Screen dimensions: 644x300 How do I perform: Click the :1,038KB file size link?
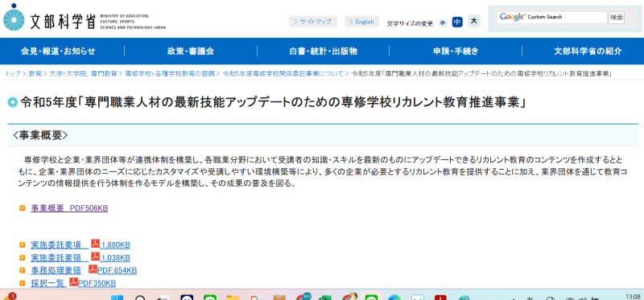tap(115, 258)
